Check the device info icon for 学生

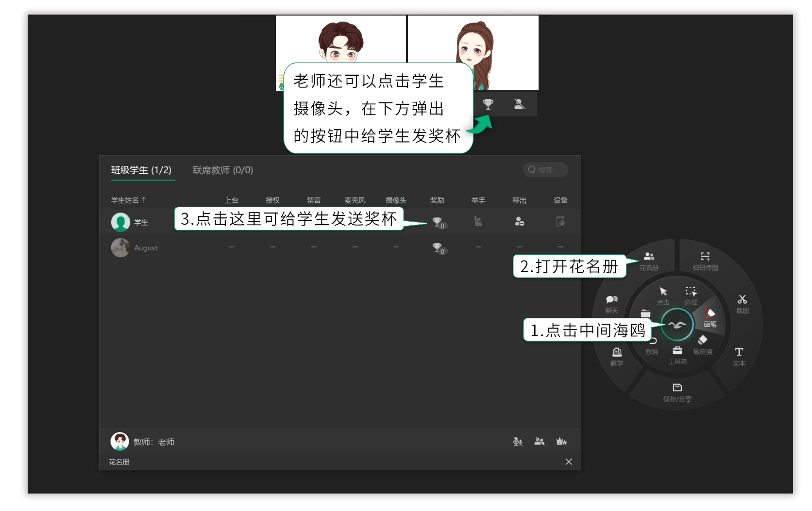(560, 222)
